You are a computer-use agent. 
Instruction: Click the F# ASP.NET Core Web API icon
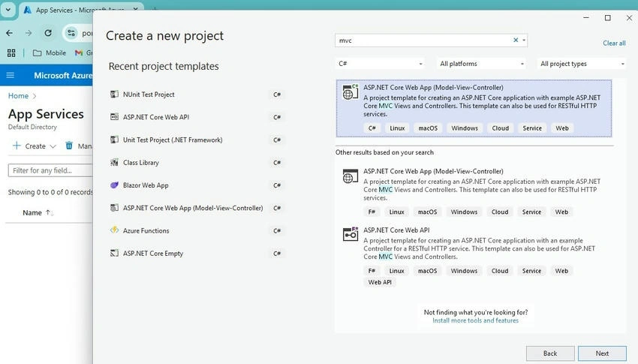(x=351, y=234)
